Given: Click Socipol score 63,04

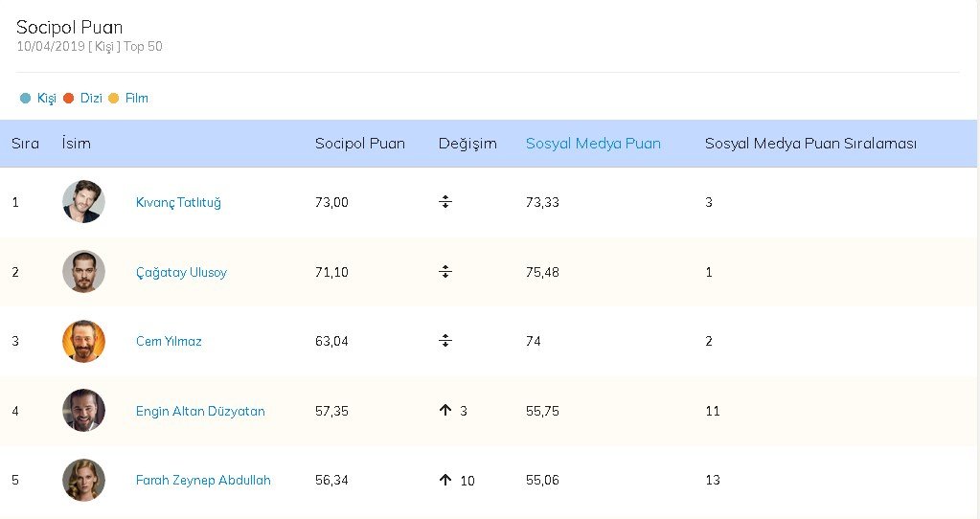Looking at the screenshot, I should coord(331,341).
